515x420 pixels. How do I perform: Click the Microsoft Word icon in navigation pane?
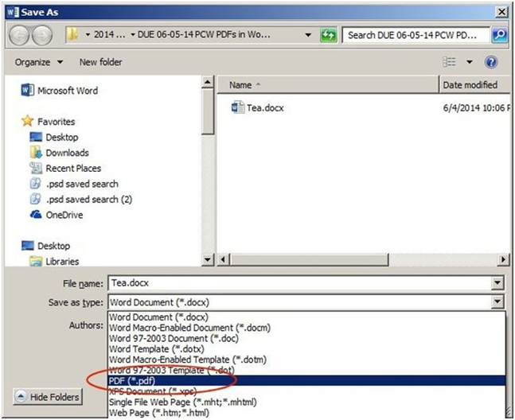tap(27, 90)
